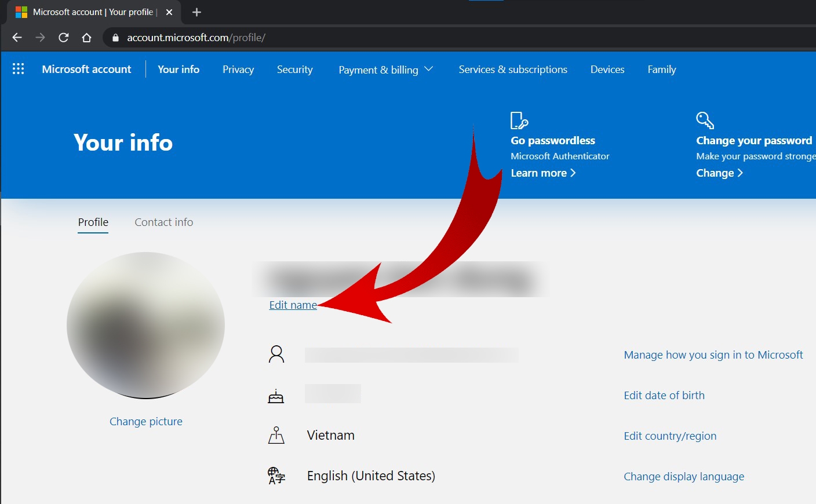816x504 pixels.
Task: Open the Microsoft apps grid launcher
Action: 19,69
